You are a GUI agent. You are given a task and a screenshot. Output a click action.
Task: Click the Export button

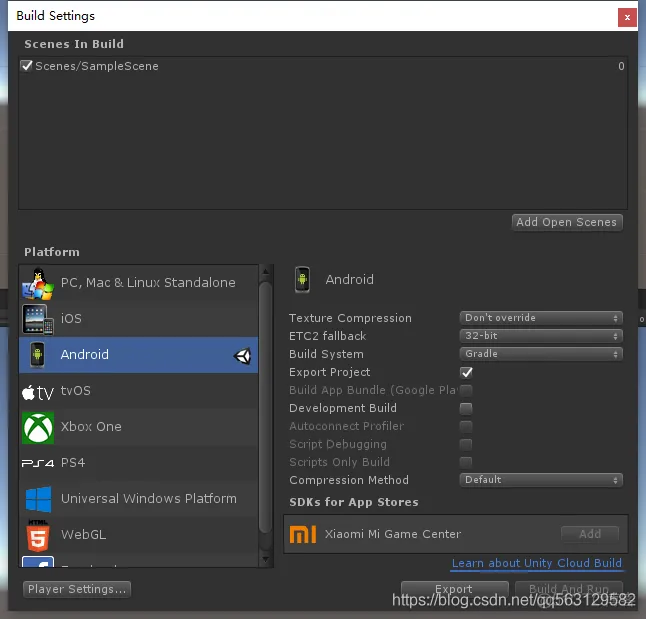(x=454, y=589)
